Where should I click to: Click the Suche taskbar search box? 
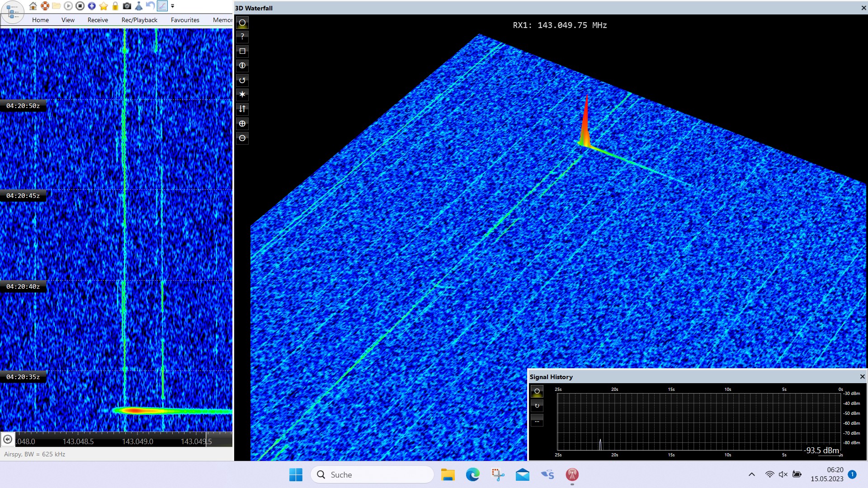click(372, 474)
